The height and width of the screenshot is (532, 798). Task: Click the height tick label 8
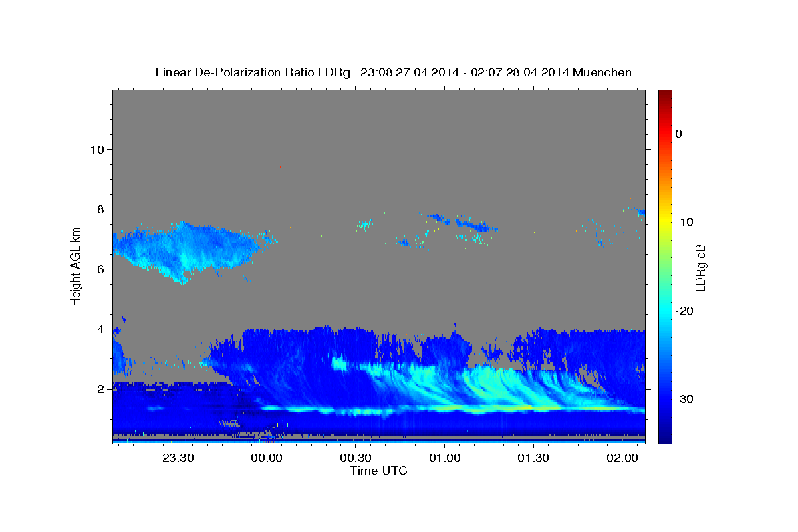[100, 209]
